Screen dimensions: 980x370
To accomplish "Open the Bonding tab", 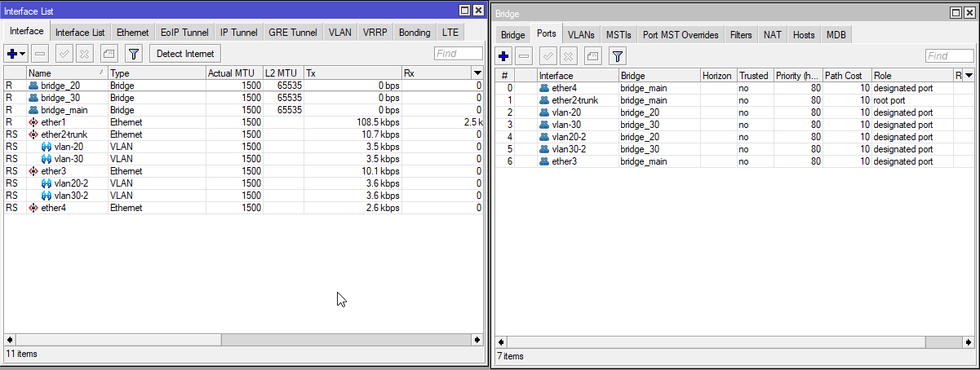I will [415, 33].
